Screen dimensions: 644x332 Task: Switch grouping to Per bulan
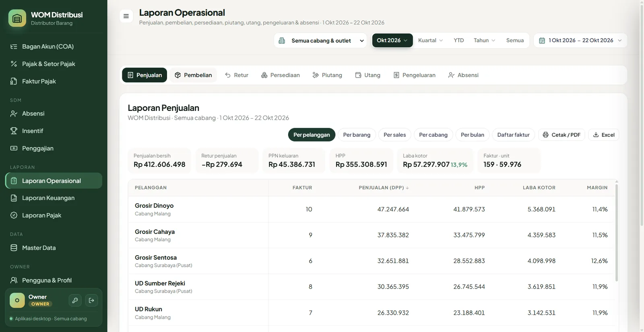coord(472,135)
